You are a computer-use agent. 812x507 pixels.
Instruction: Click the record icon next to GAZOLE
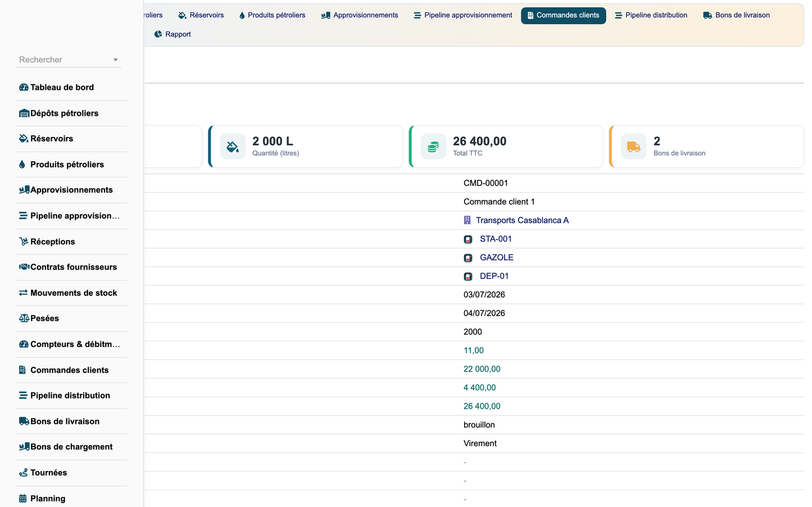(468, 258)
